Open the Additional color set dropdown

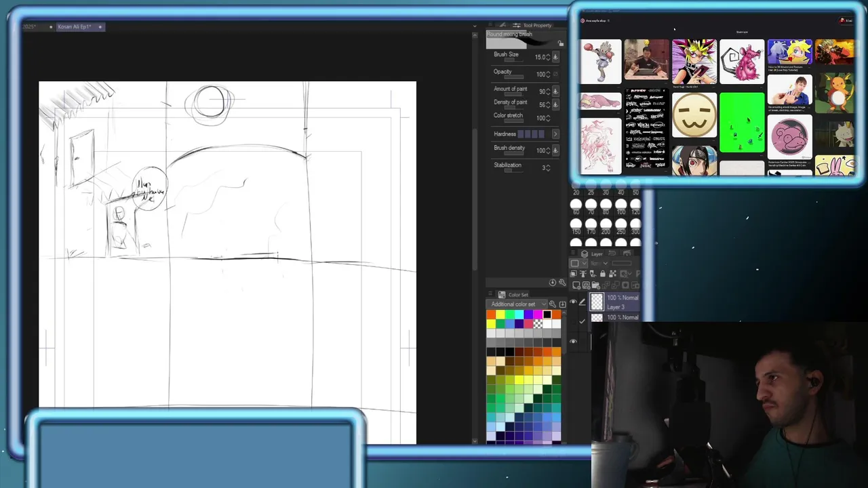pyautogui.click(x=517, y=304)
